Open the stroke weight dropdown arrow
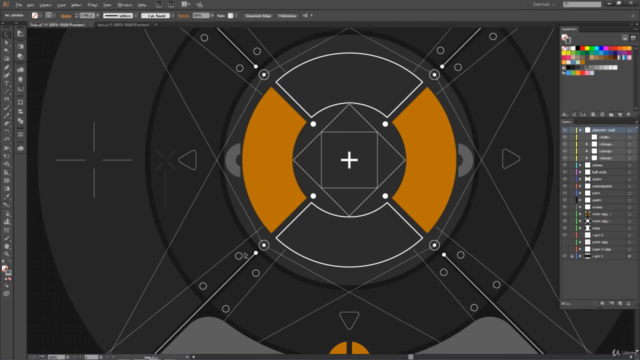Screen dimensions: 640x360 click(97, 16)
